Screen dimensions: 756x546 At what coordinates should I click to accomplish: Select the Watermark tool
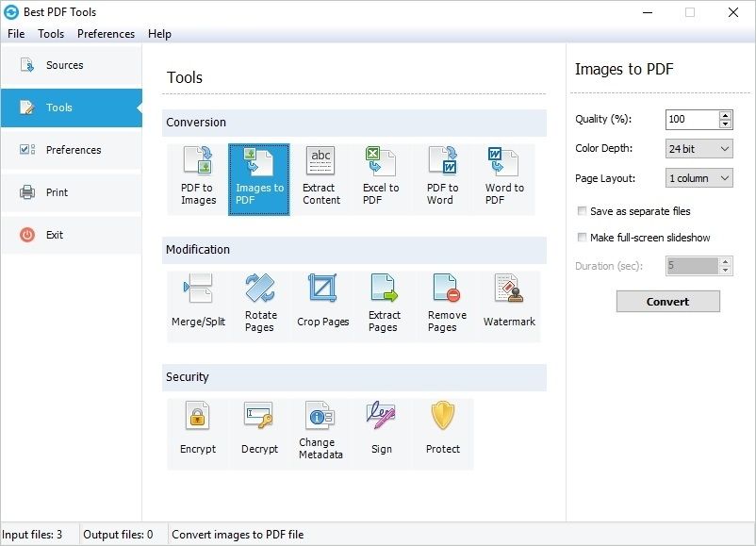[509, 302]
